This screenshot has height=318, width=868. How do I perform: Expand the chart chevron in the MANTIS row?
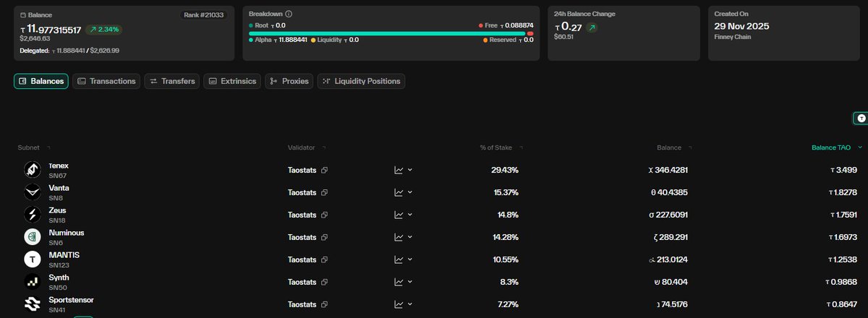410,259
